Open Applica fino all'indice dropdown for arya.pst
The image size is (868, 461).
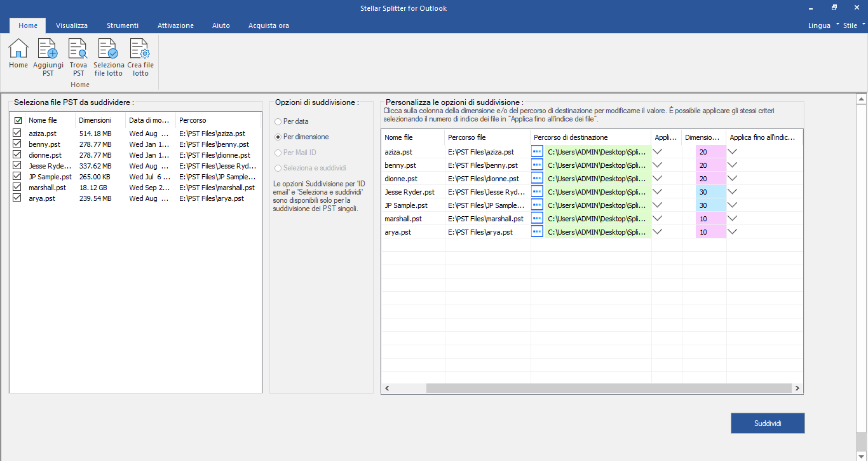pyautogui.click(x=733, y=231)
